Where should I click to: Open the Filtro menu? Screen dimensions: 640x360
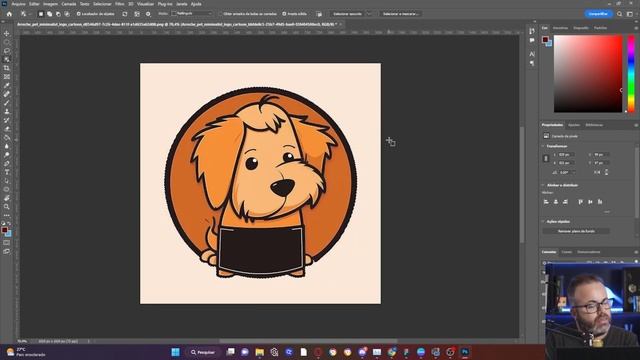119,4
